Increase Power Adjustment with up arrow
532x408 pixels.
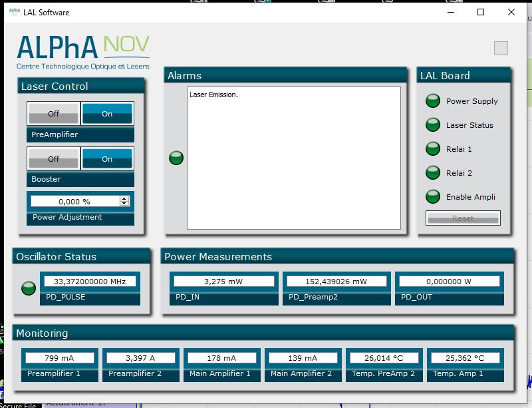(x=124, y=199)
